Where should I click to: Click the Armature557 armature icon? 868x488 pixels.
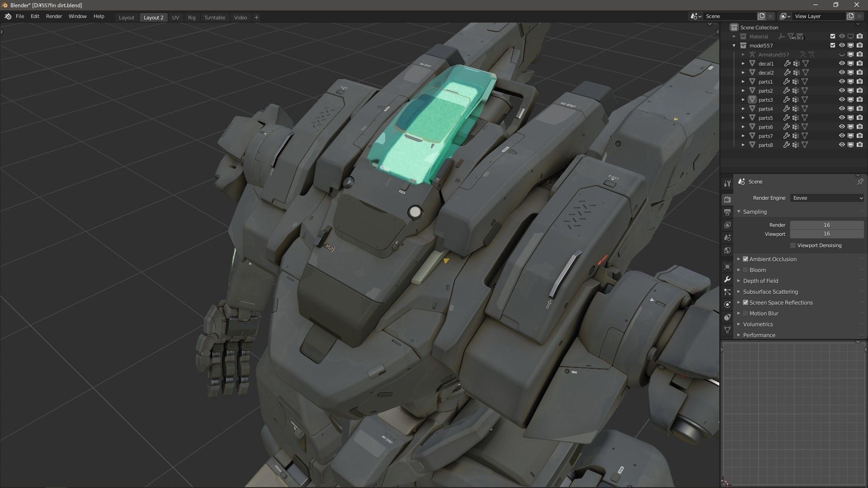752,54
